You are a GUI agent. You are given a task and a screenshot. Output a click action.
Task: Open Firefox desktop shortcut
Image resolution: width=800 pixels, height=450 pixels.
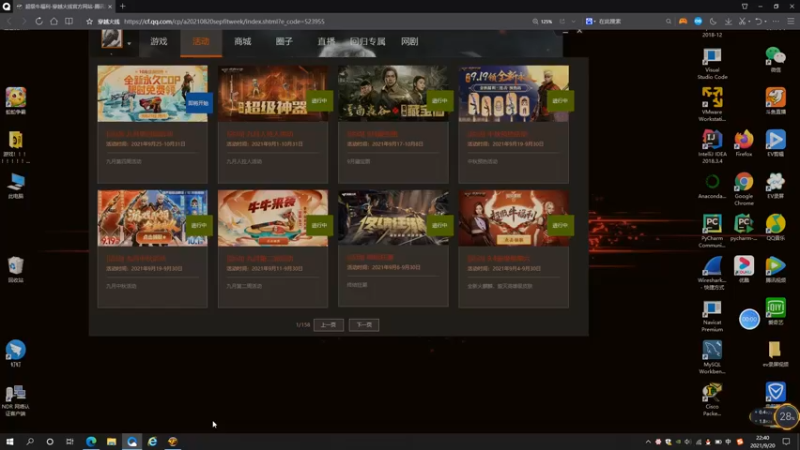[x=744, y=143]
